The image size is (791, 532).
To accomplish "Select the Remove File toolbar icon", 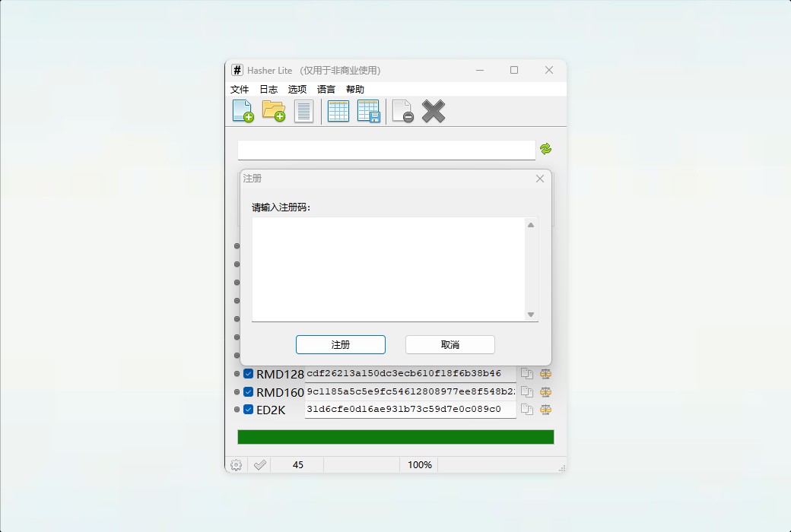I will (401, 110).
